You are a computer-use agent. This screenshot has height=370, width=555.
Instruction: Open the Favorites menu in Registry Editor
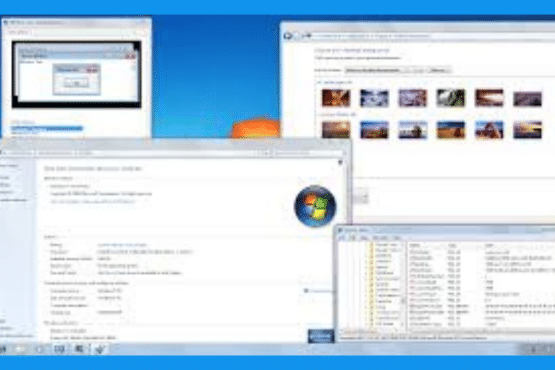(x=381, y=238)
